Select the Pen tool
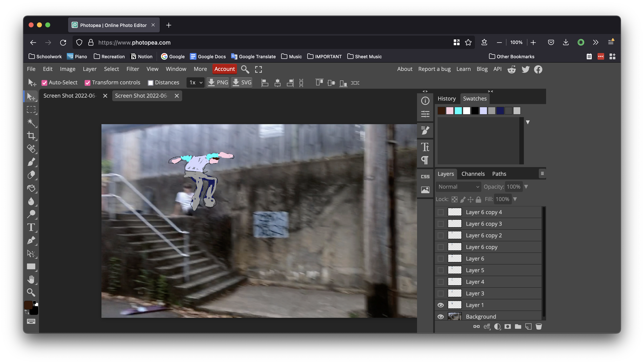The width and height of the screenshot is (644, 364). 31,240
